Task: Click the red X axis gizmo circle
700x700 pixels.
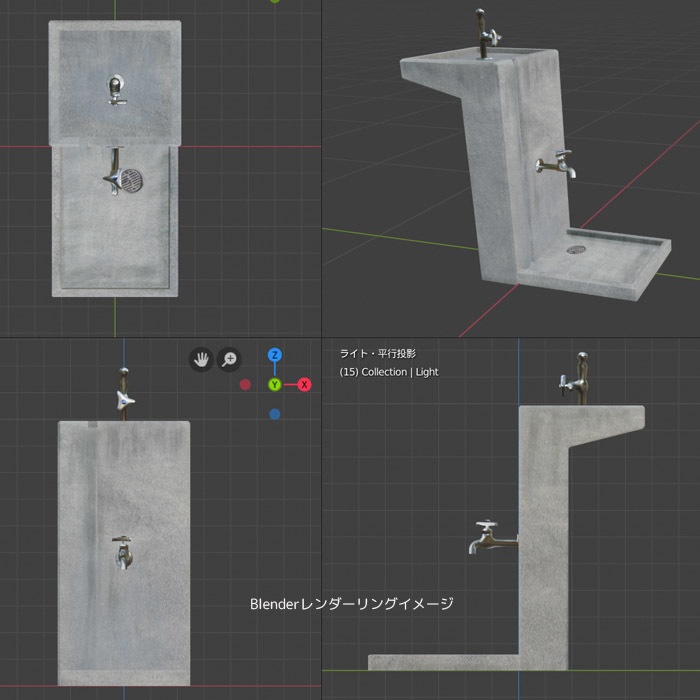Action: [304, 384]
